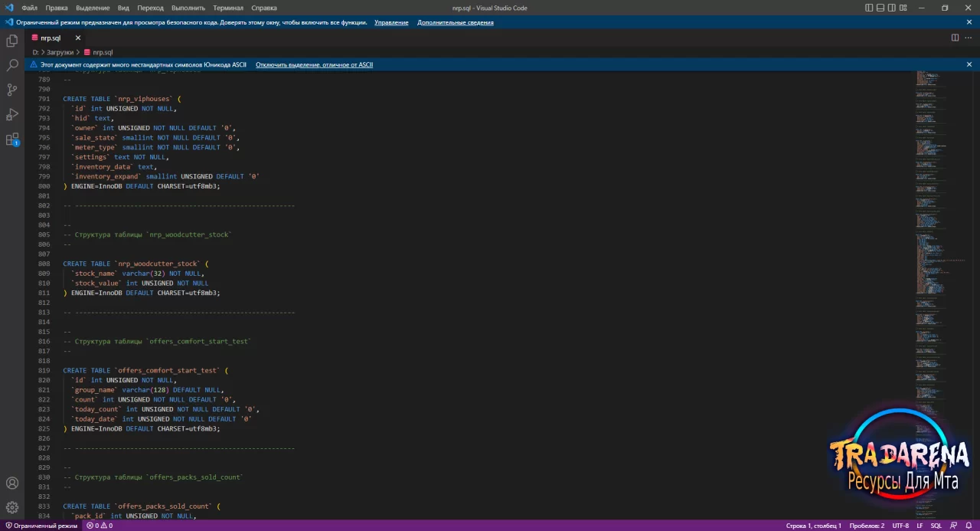Open the Explorer view in activity bar
Screen dimensions: 980x531
click(x=12, y=41)
